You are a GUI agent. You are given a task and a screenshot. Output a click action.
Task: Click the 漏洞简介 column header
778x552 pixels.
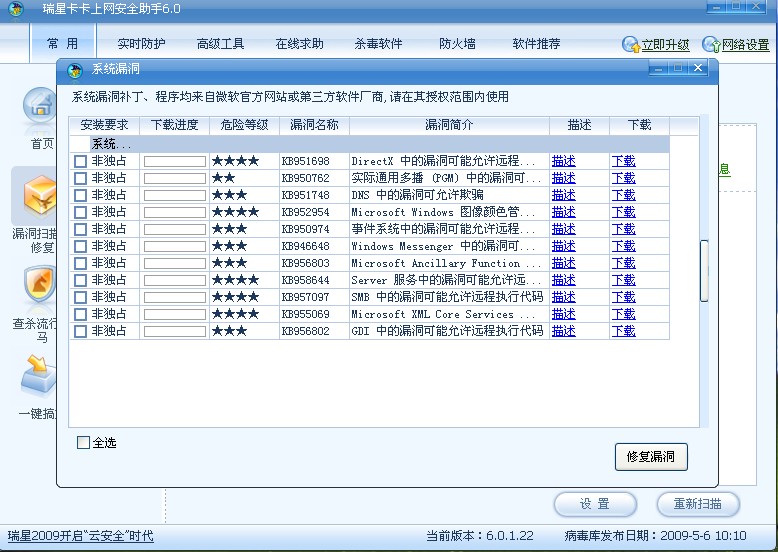[x=449, y=125]
